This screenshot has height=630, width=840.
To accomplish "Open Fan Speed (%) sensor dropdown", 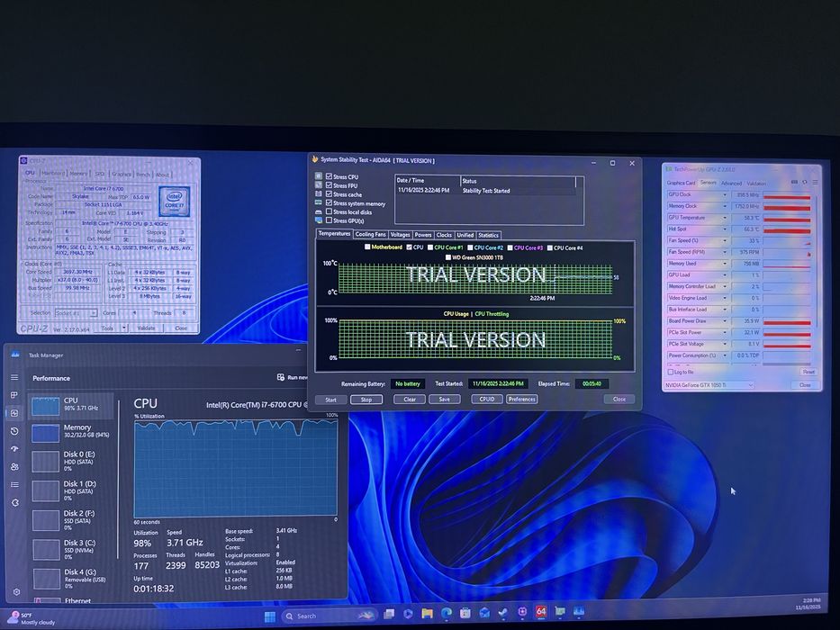I will (x=725, y=240).
